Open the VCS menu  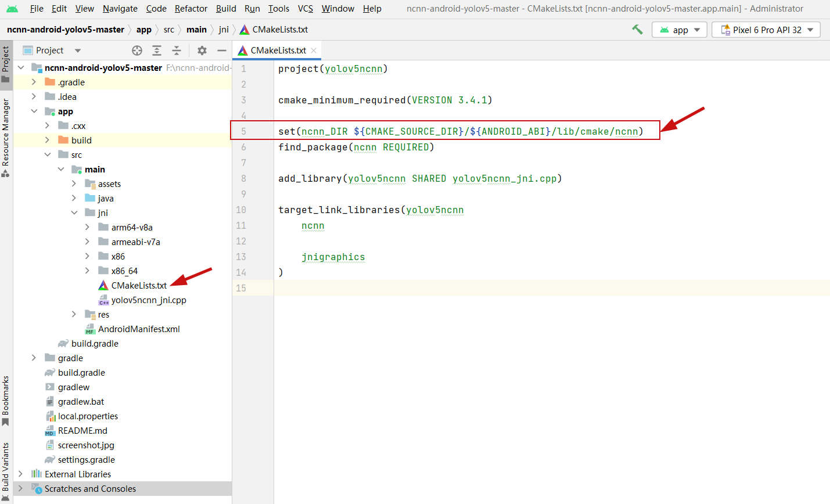pos(306,9)
